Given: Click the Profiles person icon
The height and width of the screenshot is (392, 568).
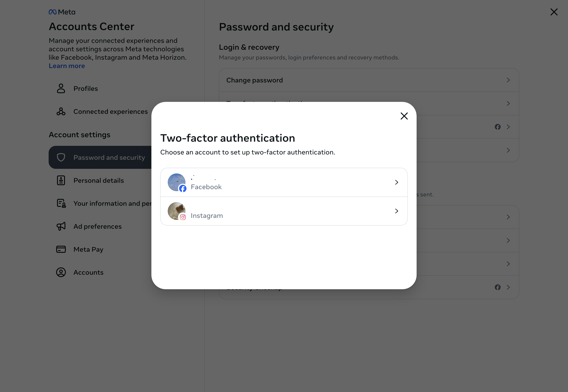Looking at the screenshot, I should (x=61, y=88).
